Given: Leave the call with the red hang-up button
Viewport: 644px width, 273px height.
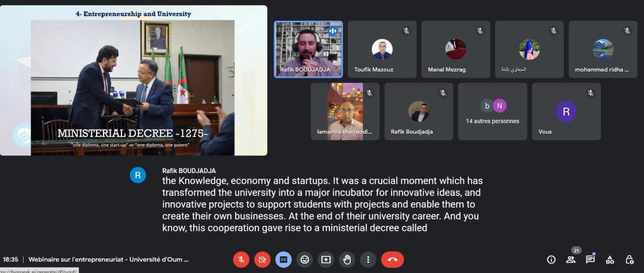Looking at the screenshot, I should click(x=392, y=259).
